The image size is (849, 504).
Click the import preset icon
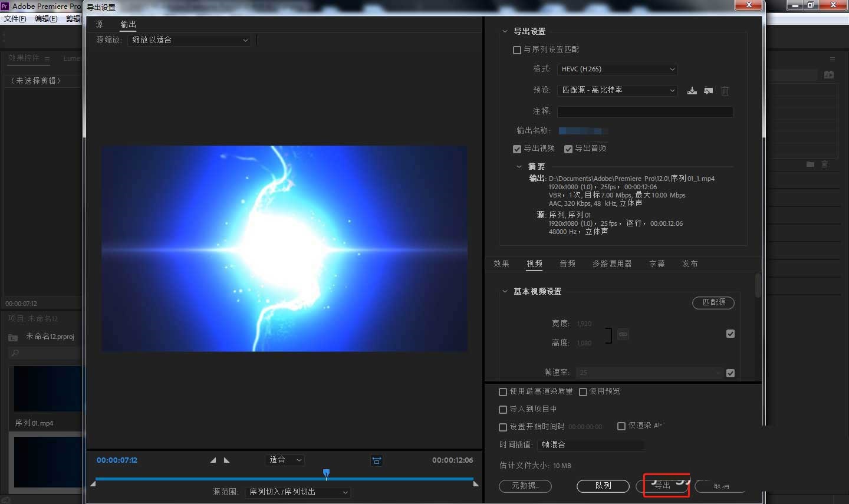pyautogui.click(x=708, y=91)
